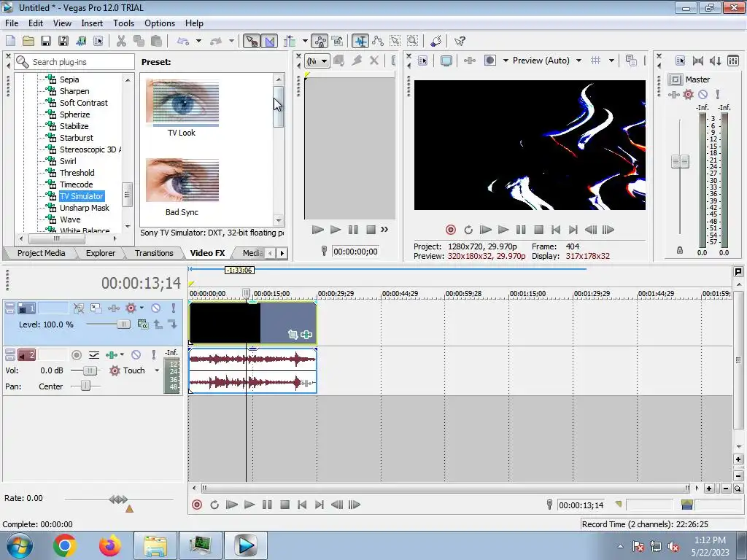
Task: Arm audio track 2 for record
Action: [76, 355]
